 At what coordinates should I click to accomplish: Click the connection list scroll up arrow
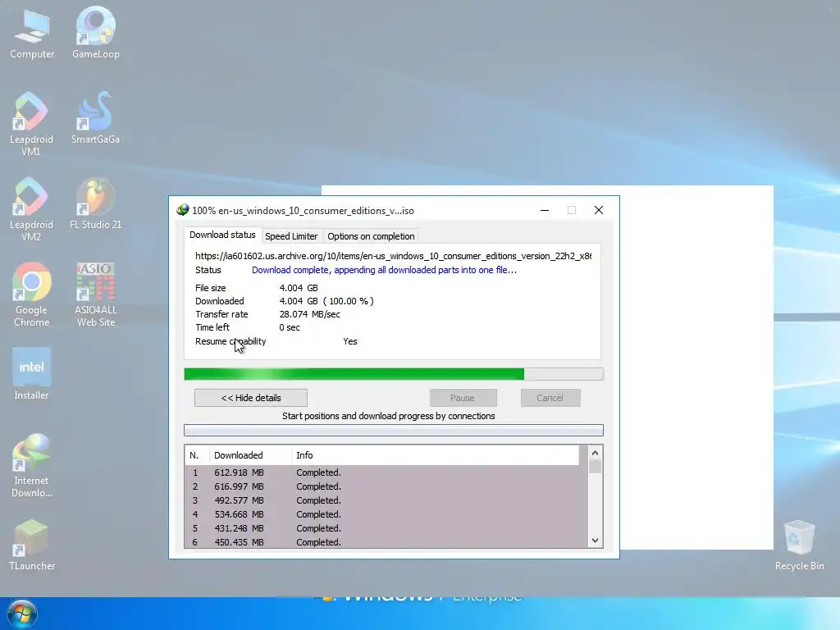(595, 453)
